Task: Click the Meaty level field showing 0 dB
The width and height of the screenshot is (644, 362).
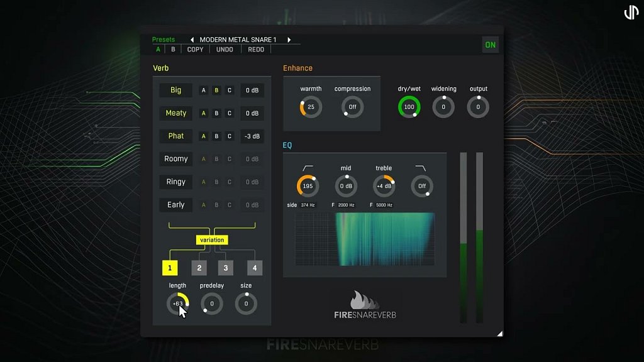Action: coord(252,113)
